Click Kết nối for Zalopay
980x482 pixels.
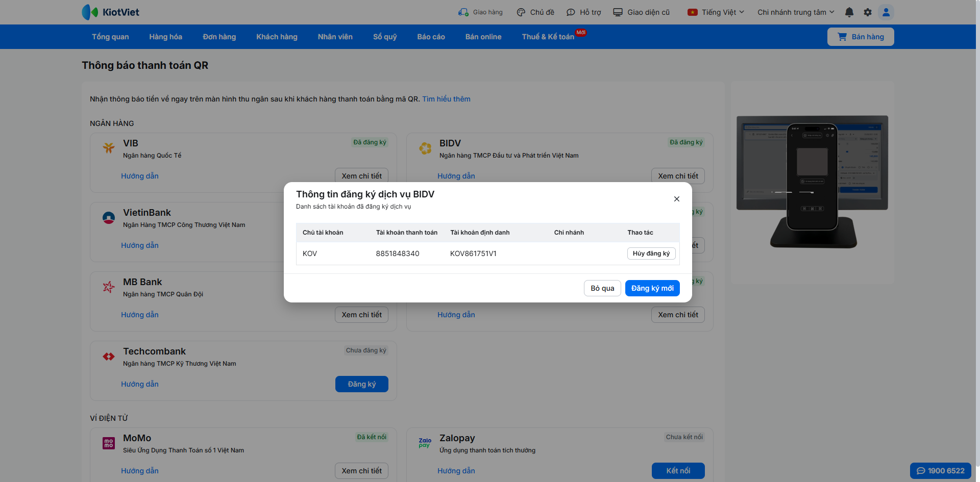678,471
